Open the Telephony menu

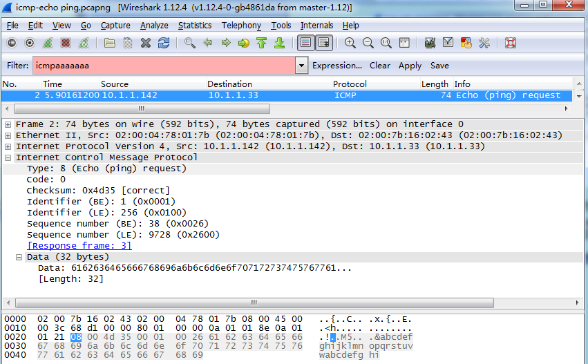(x=241, y=26)
